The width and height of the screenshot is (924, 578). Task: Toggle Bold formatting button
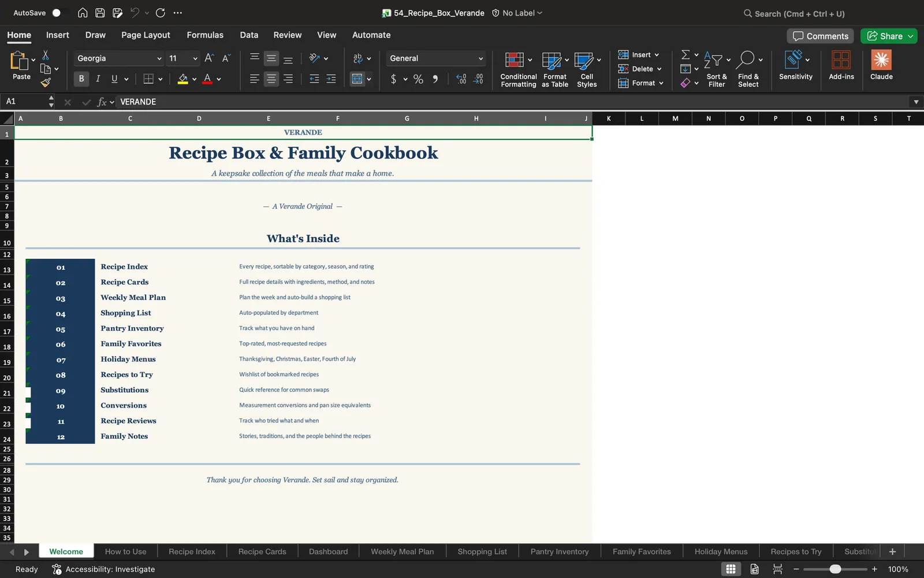(x=81, y=79)
